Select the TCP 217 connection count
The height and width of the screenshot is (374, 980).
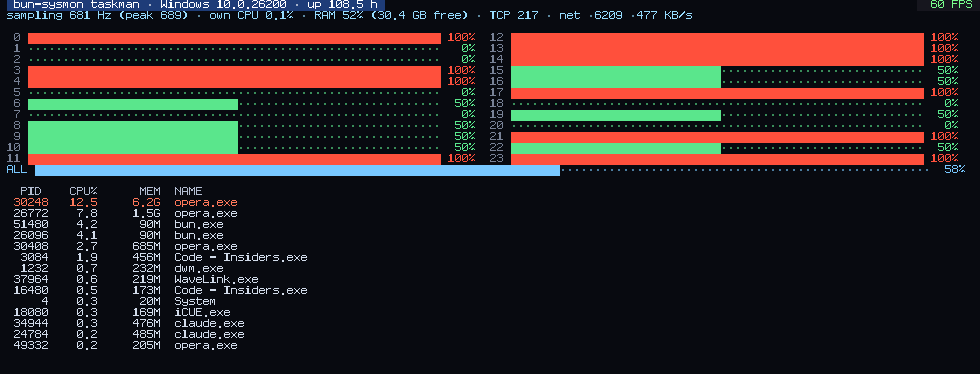[x=514, y=16]
